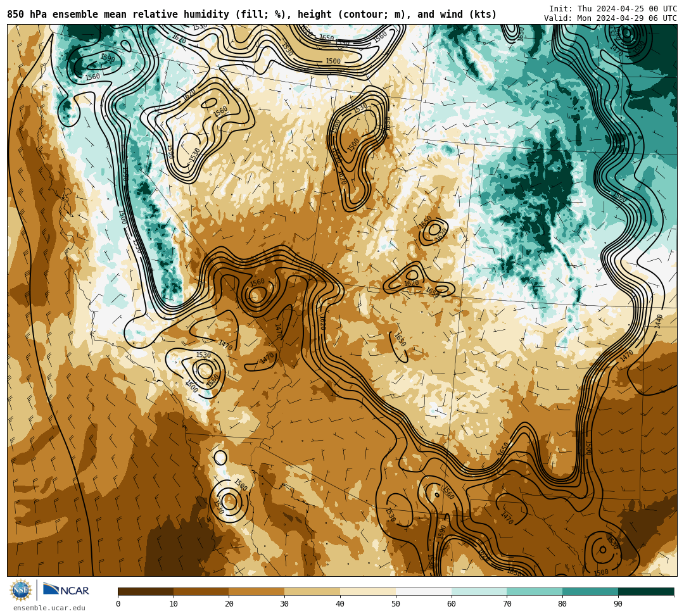The image size is (684, 616).
Task: Click the colorbar tick label '90'
Action: click(618, 604)
